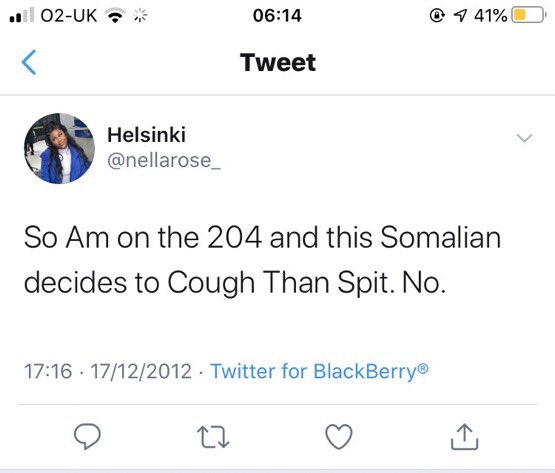Tap the Helsinki display name
This screenshot has height=473, width=555.
(x=146, y=135)
